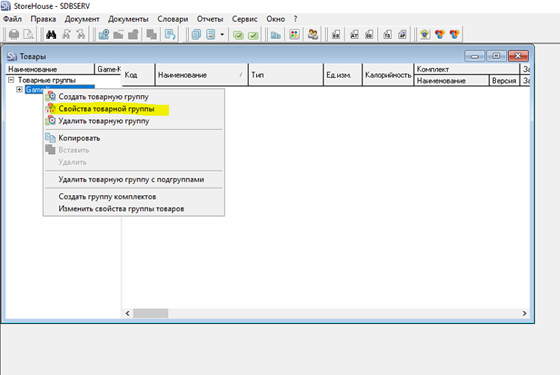The height and width of the screenshot is (375, 560).
Task: Choose 'Создать товарную группу' from the context menu
Action: click(x=134, y=96)
